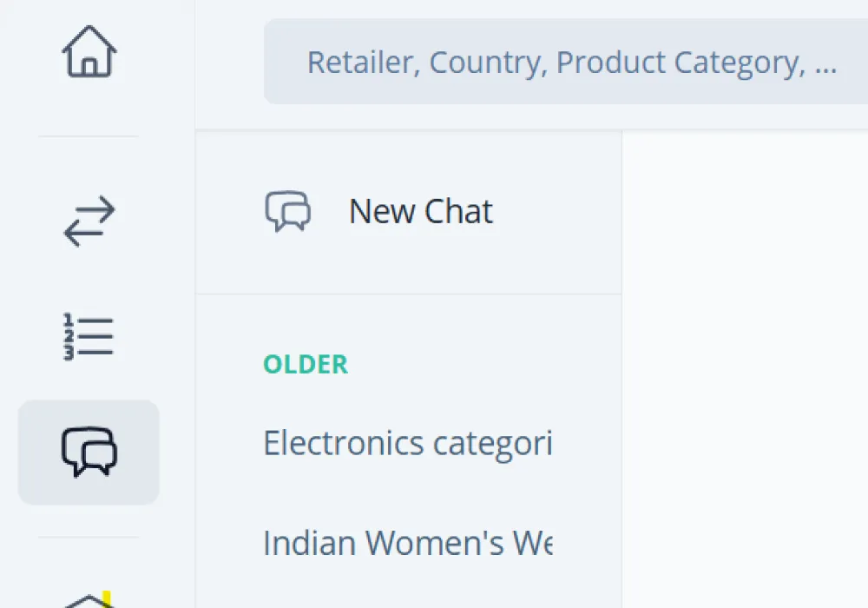Collapse the OLDER conversation section
868x608 pixels.
coord(306,364)
